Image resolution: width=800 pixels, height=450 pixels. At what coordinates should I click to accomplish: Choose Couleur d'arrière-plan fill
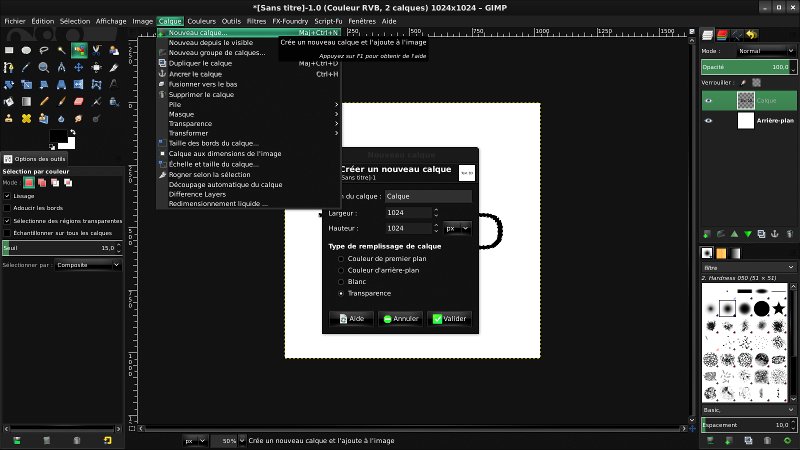pos(341,270)
